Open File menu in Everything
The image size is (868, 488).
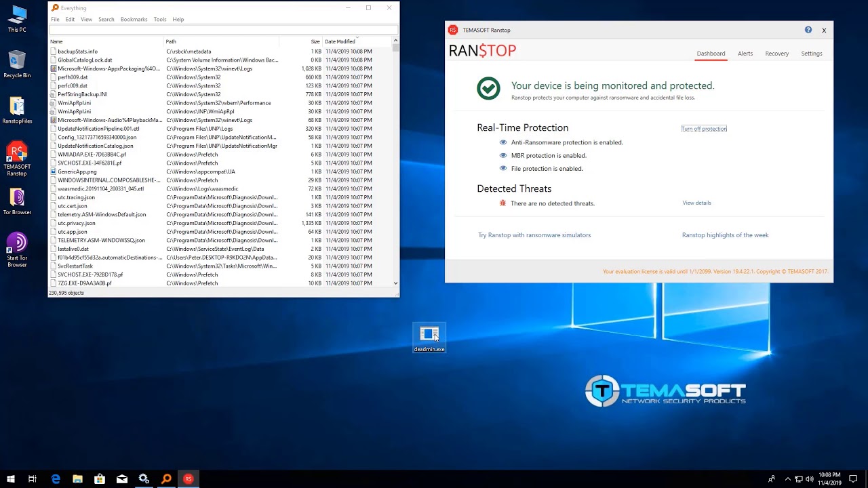56,19
